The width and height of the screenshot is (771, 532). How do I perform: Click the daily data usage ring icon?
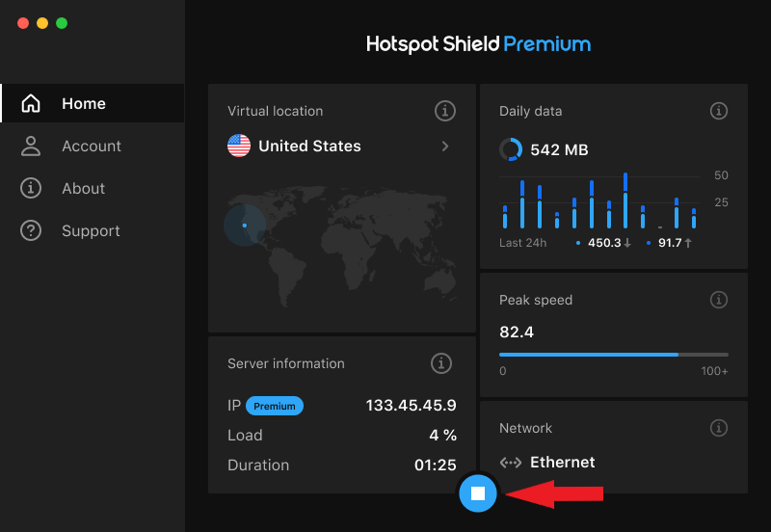511,149
